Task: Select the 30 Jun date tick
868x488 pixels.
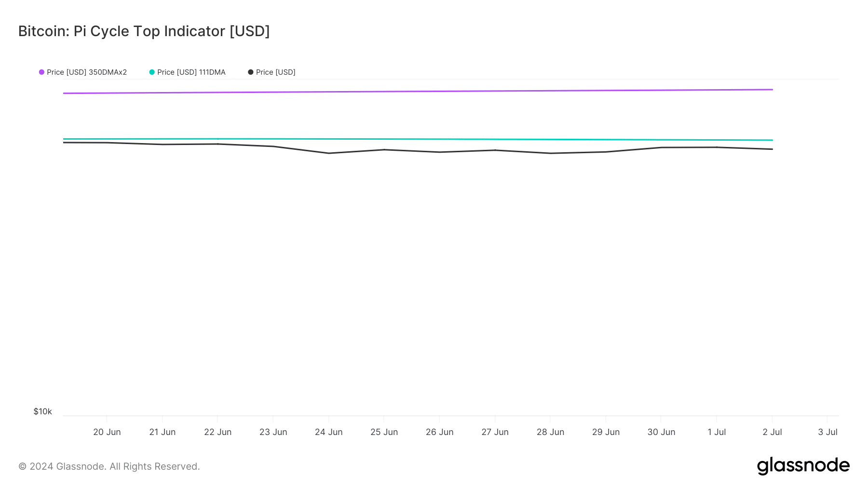Action: coord(661,432)
